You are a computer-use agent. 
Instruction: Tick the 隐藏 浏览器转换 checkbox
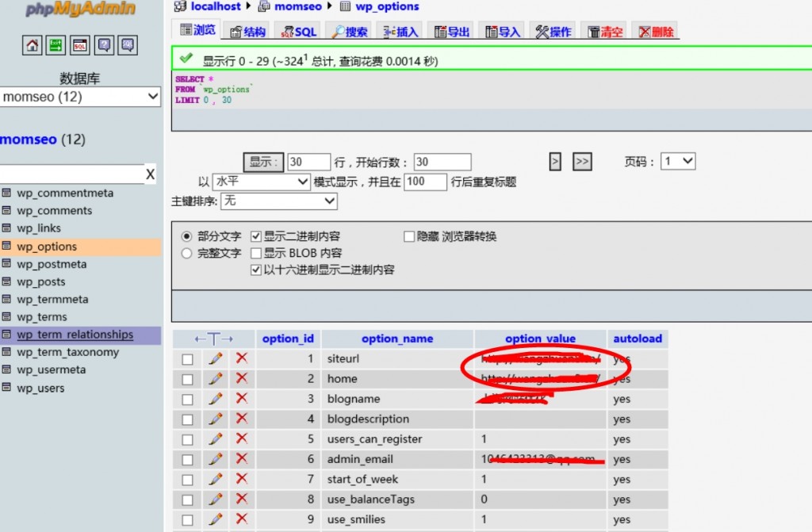(x=409, y=236)
